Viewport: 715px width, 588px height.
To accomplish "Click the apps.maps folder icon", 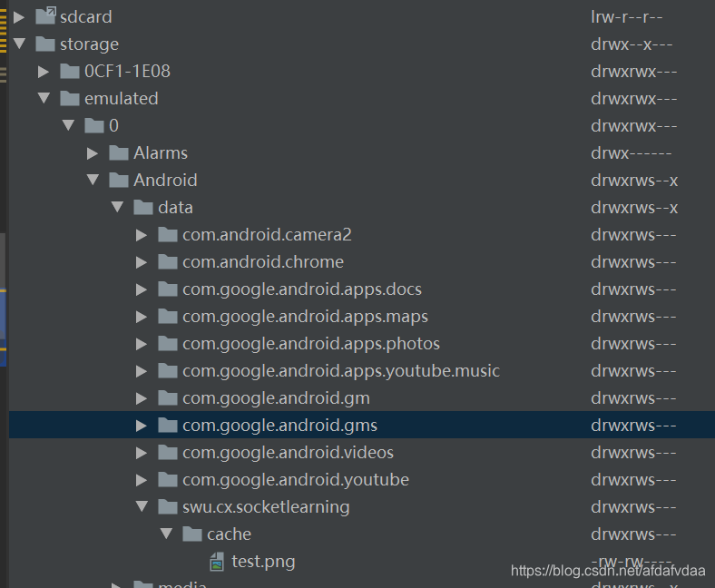I will click(x=168, y=316).
